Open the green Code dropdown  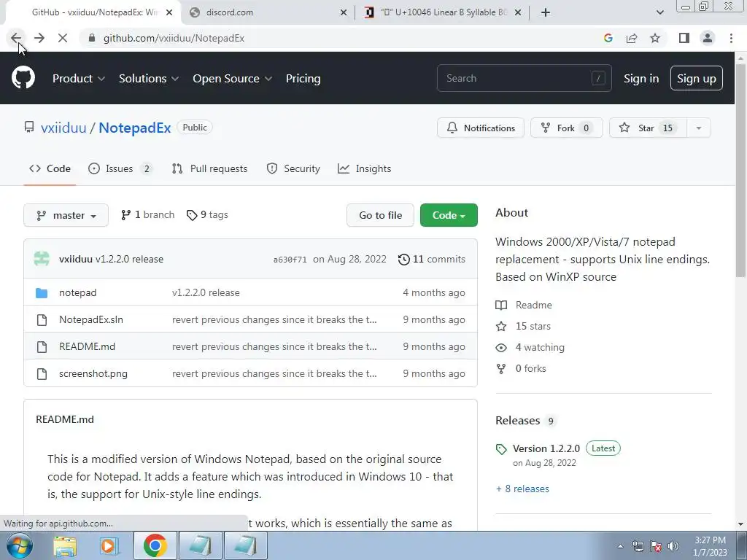(449, 215)
